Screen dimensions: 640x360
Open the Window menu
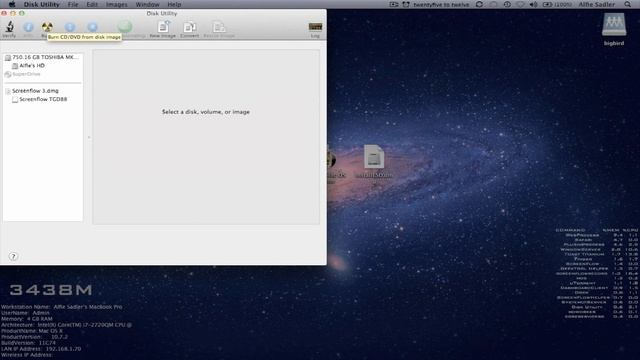pos(147,4)
